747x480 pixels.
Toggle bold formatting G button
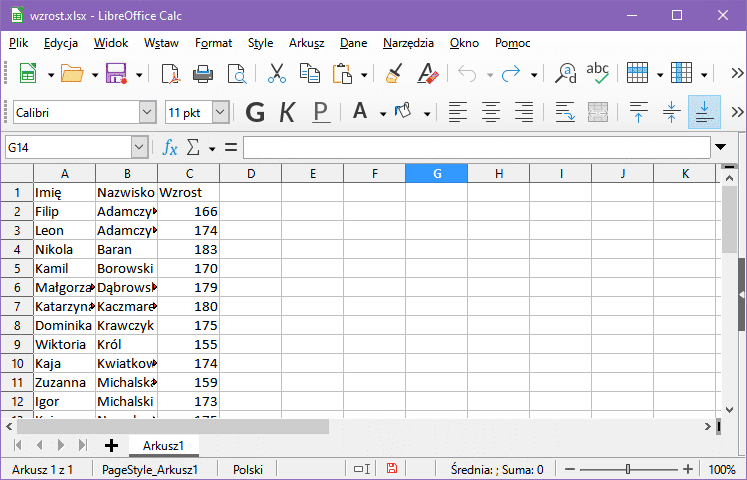[x=255, y=112]
